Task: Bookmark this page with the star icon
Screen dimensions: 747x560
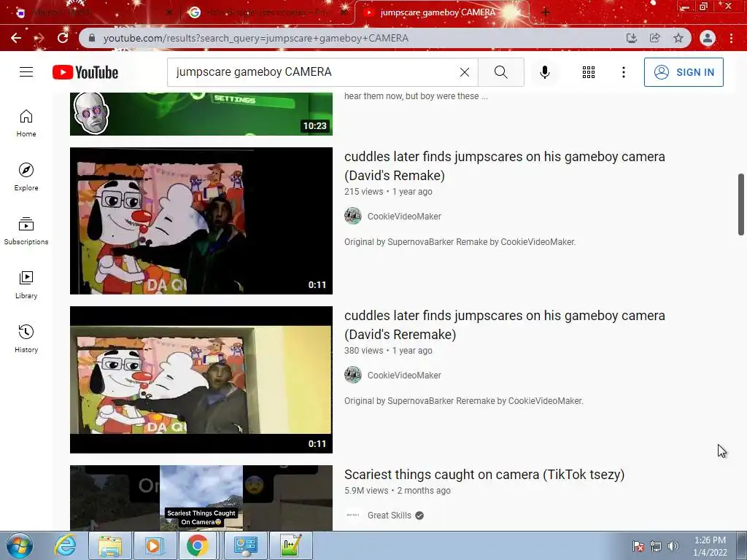Action: tap(678, 38)
